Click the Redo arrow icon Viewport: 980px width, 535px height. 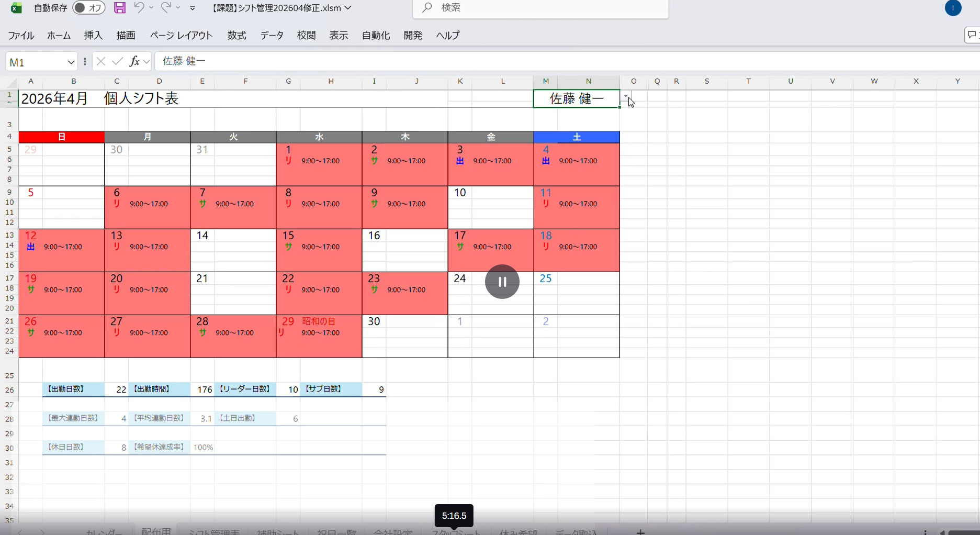166,8
